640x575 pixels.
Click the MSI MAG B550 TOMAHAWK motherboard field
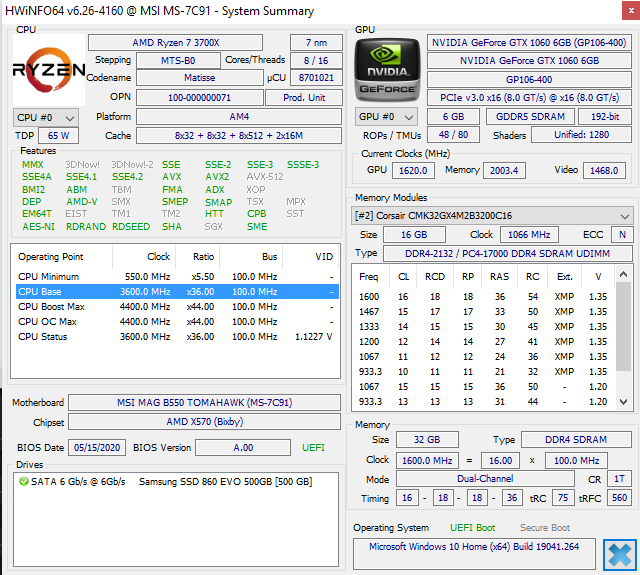point(204,402)
